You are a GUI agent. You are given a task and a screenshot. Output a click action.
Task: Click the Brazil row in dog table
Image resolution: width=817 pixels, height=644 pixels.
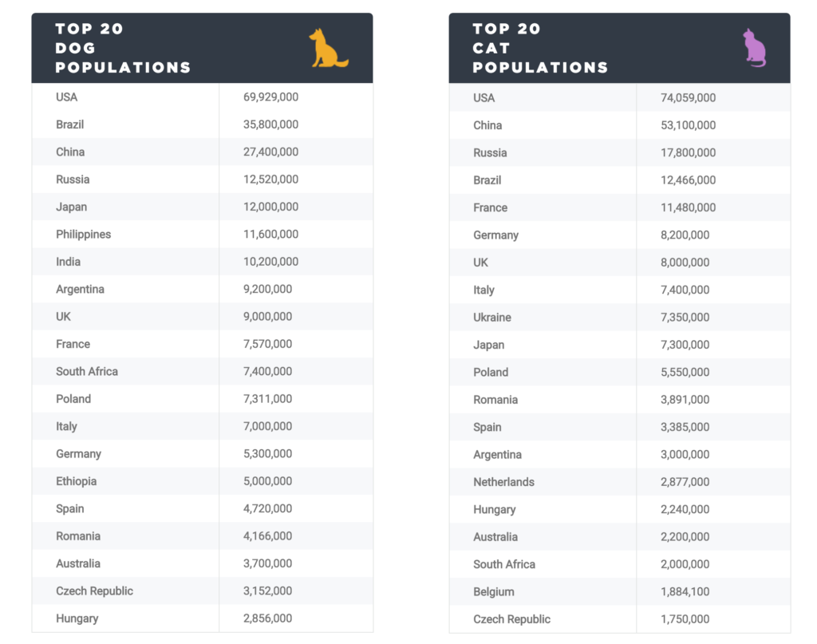point(202,124)
